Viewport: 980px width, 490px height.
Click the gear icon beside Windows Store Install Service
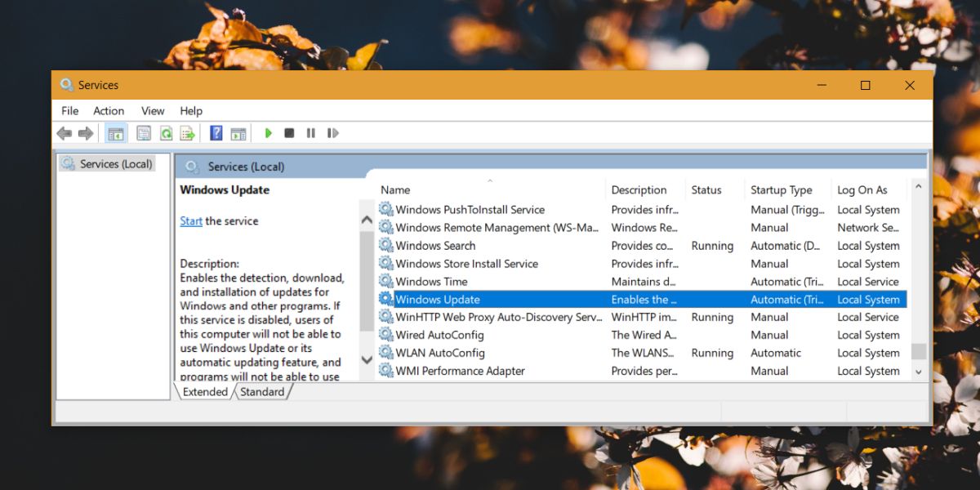[x=385, y=264]
